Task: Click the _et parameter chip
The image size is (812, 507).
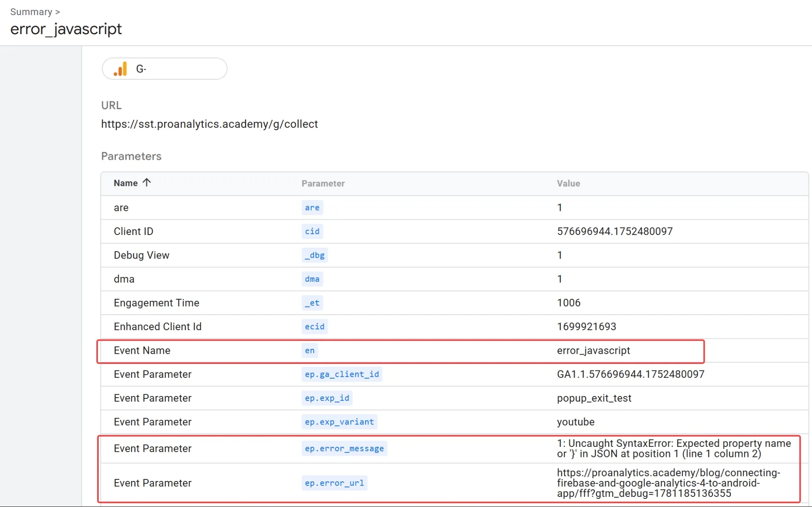Action: 312,303
